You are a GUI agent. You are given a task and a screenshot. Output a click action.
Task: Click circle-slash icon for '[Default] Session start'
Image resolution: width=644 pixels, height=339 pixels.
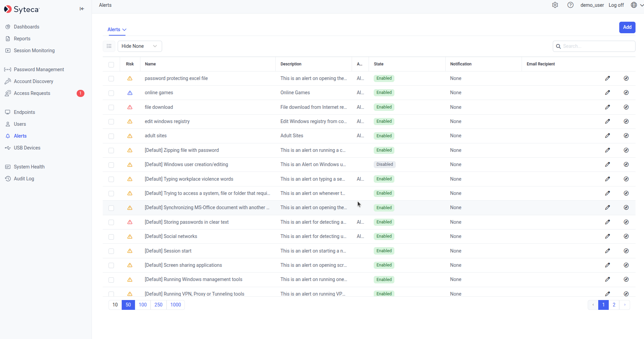coord(626,251)
